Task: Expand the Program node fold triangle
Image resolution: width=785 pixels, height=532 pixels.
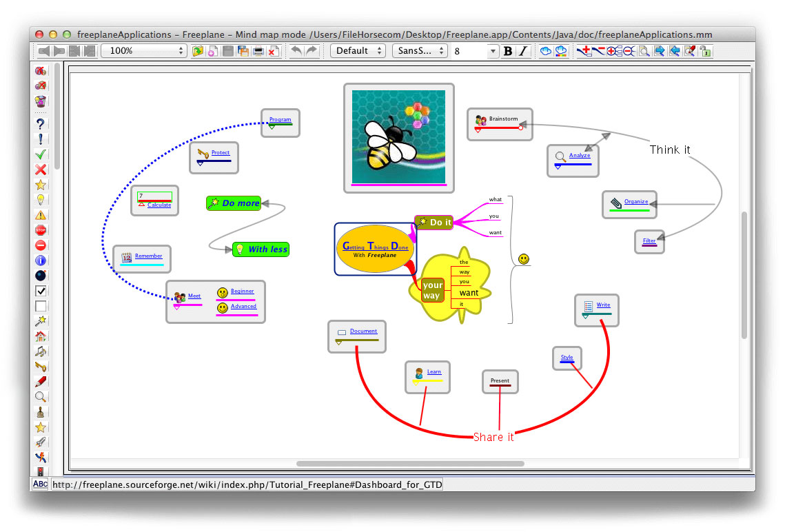Action: coord(272,127)
